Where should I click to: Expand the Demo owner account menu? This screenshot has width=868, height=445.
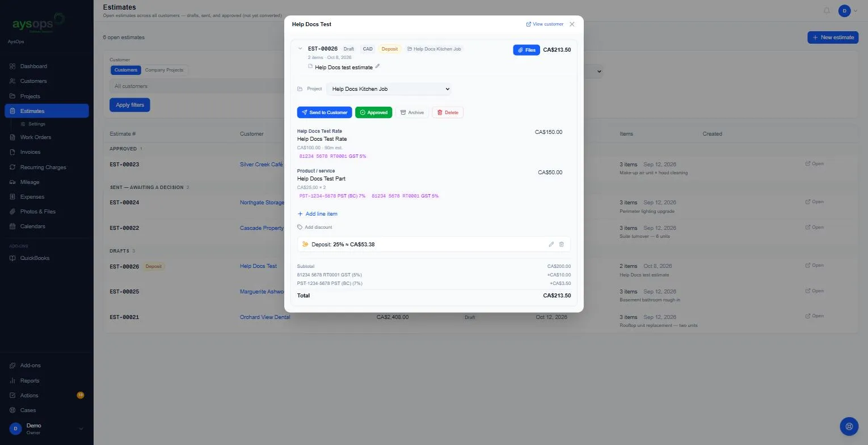pyautogui.click(x=47, y=429)
